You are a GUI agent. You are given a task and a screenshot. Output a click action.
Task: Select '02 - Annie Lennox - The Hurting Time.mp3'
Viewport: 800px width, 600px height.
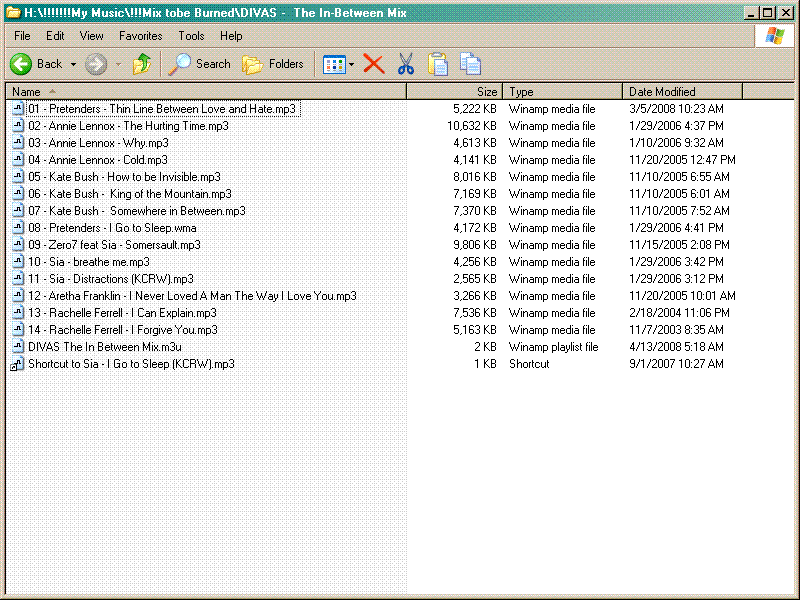(x=128, y=126)
